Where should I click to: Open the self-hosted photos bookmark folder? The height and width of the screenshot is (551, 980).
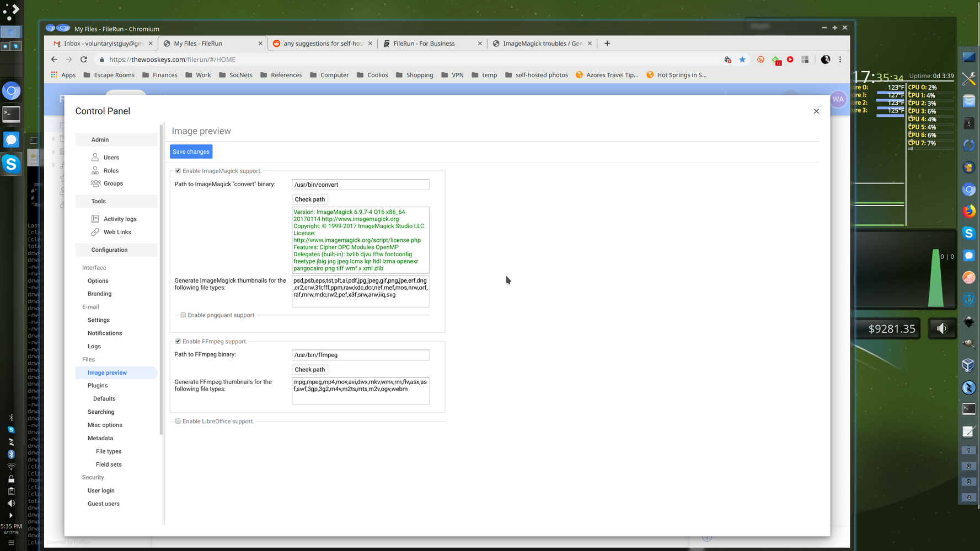click(x=537, y=75)
